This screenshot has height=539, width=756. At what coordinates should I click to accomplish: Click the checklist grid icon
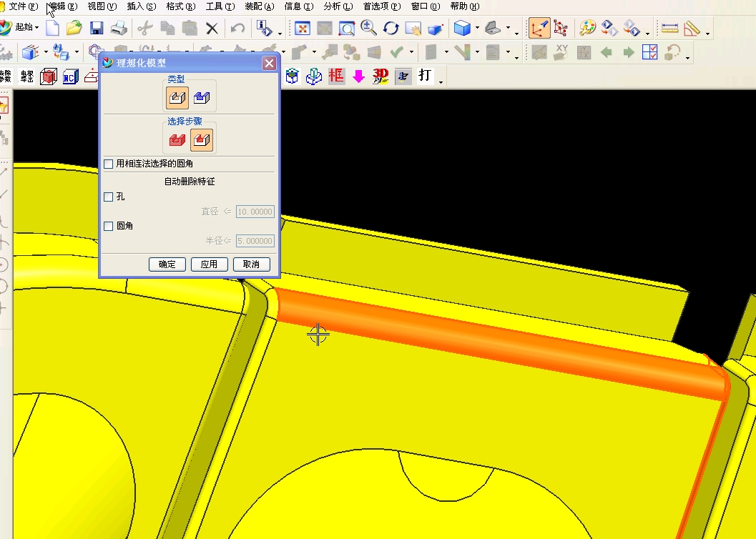650,52
